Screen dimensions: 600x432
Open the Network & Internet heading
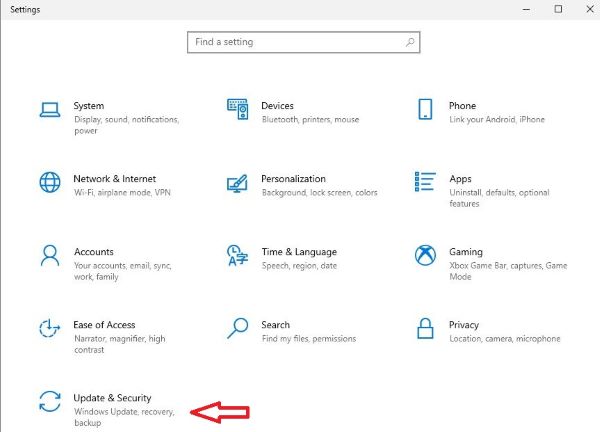coord(114,179)
